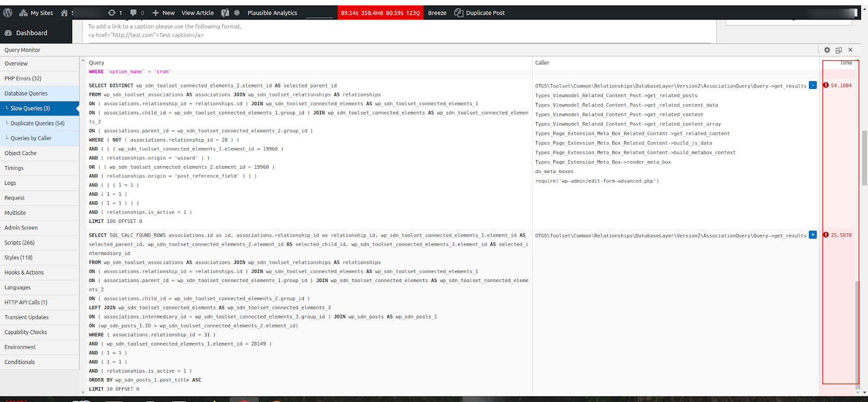Select Slow Queries (3) panel
Screen dimensions: 868x402
[x=30, y=109]
